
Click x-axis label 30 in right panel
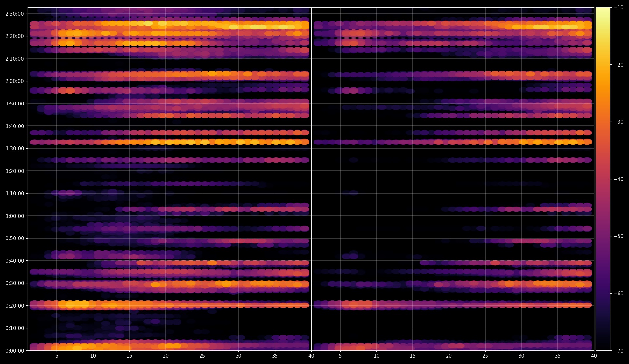click(521, 356)
